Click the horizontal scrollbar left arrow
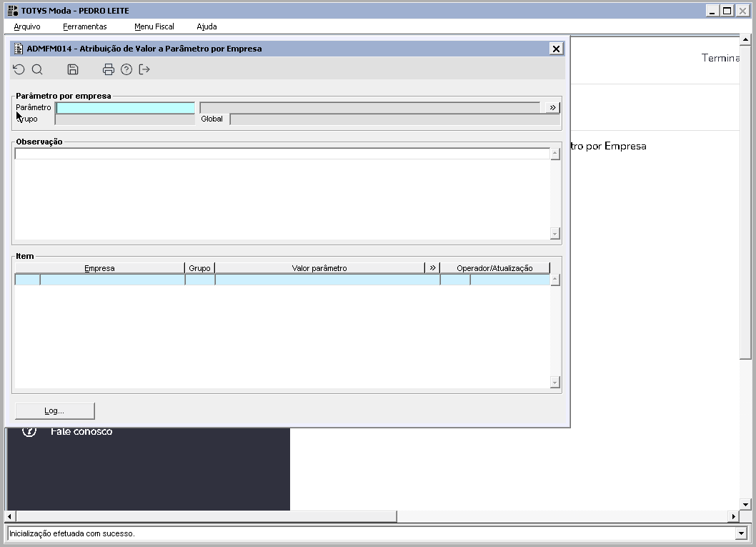 tap(9, 516)
